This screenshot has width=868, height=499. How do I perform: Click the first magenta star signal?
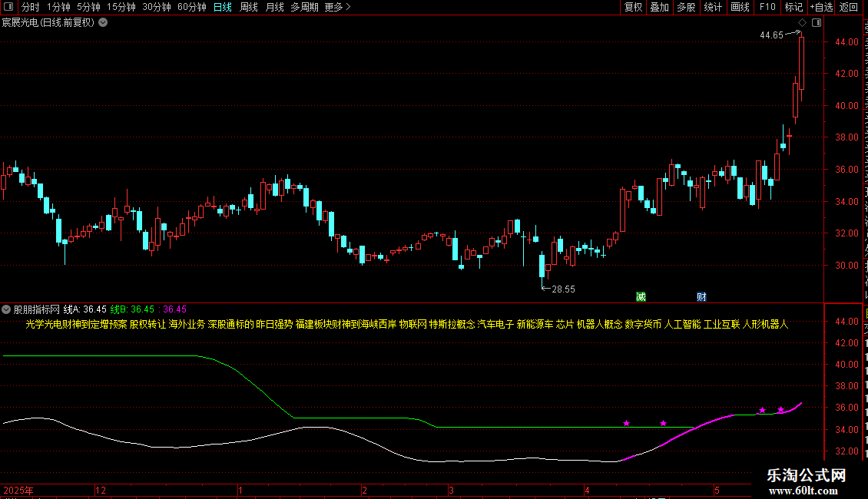[626, 423]
